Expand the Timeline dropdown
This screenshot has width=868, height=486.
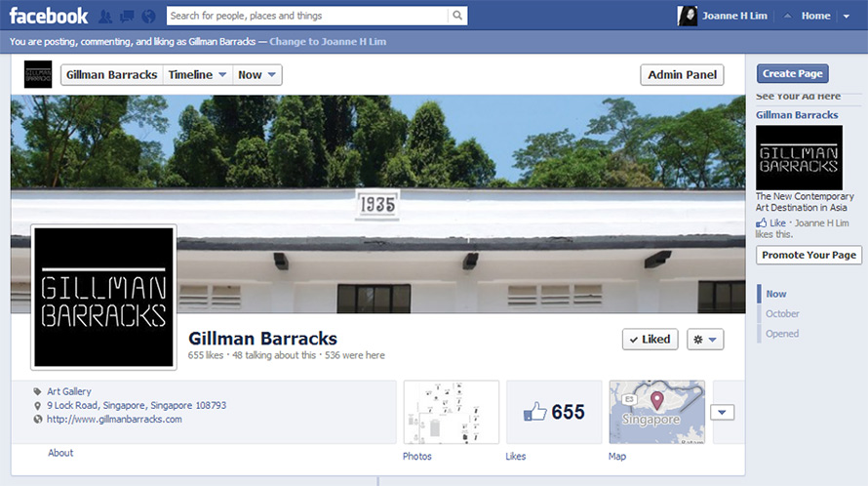tap(197, 75)
